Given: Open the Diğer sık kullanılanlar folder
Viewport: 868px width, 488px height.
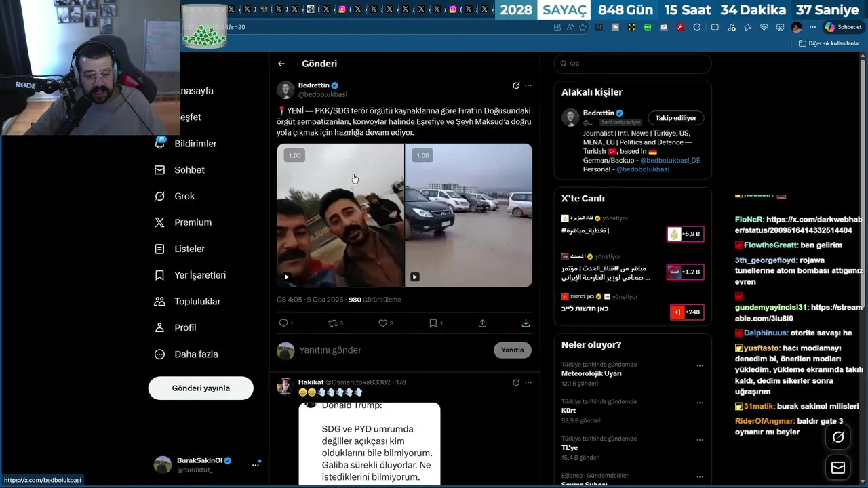Looking at the screenshot, I should (829, 43).
